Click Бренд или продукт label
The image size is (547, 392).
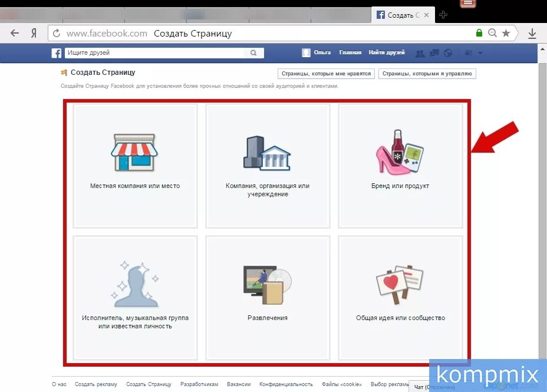coord(400,186)
